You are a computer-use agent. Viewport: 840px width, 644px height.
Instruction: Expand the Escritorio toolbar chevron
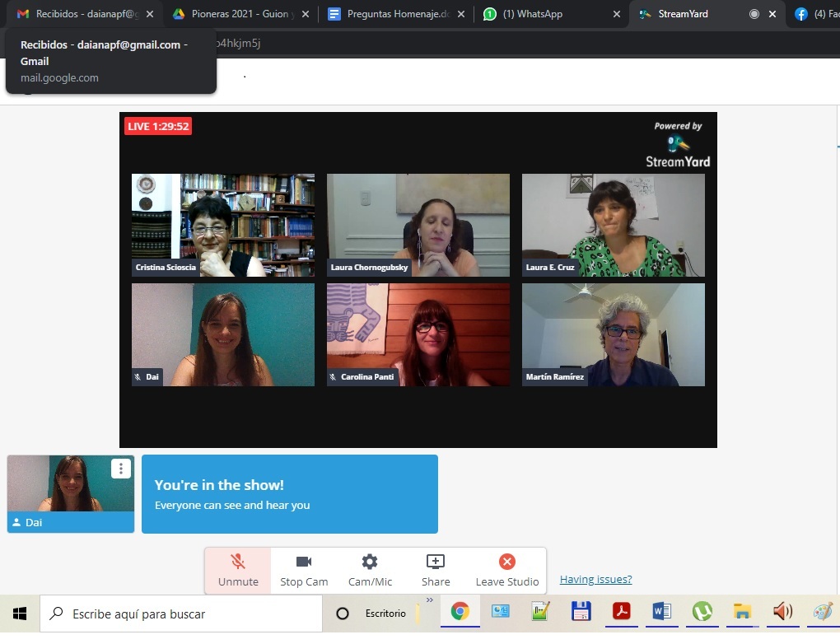click(429, 600)
